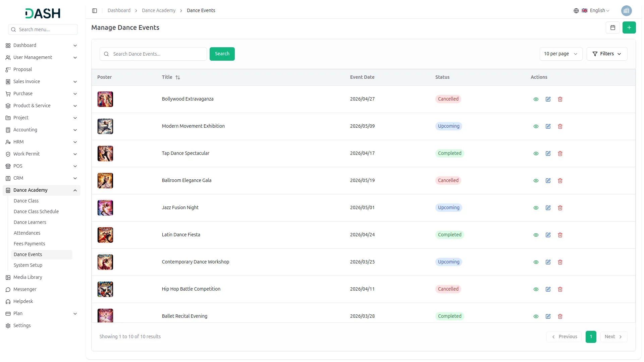This screenshot has width=644, height=362.
Task: Focus the Search Dance Events field
Action: pos(158,54)
